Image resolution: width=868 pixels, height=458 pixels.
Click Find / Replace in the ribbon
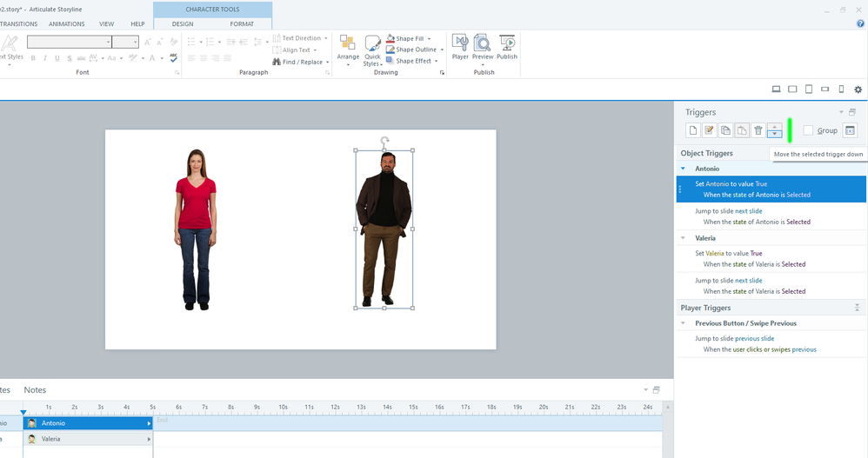[301, 62]
